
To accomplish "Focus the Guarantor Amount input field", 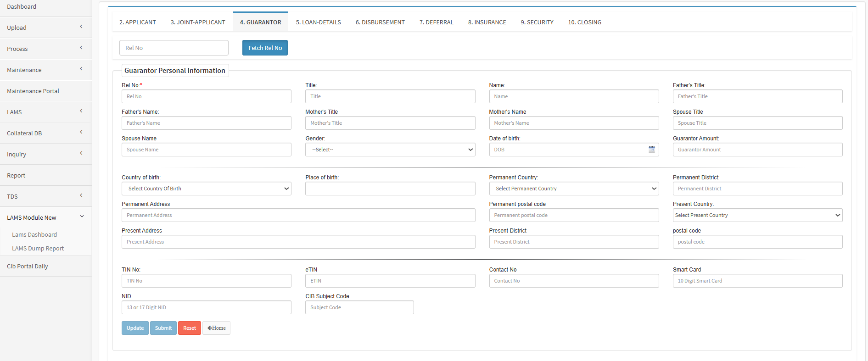I will tap(757, 150).
